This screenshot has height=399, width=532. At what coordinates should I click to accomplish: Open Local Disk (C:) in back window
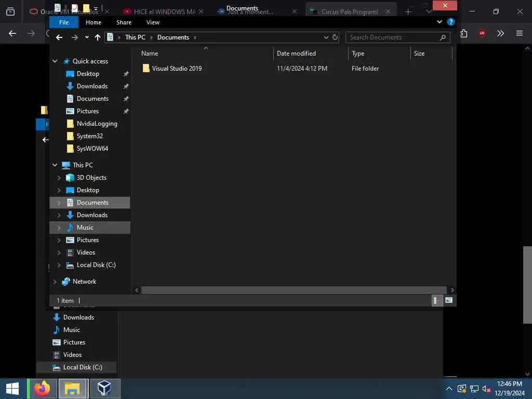83,367
